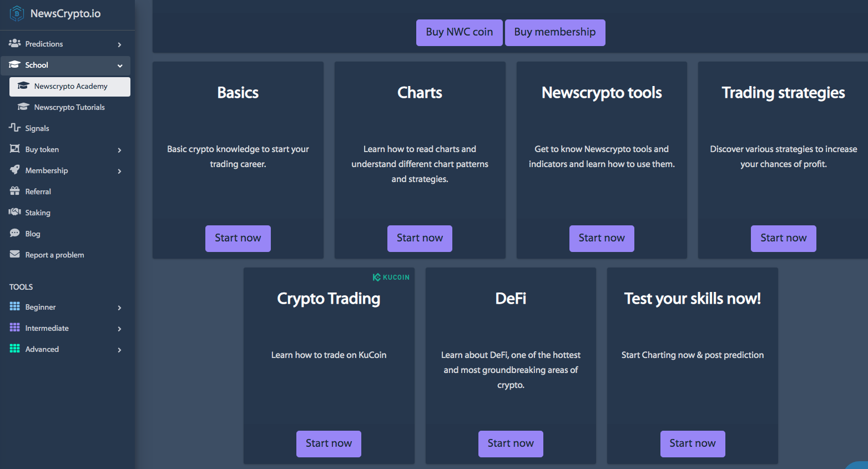The image size is (868, 469).
Task: Click the Buy membership button
Action: [x=555, y=32]
